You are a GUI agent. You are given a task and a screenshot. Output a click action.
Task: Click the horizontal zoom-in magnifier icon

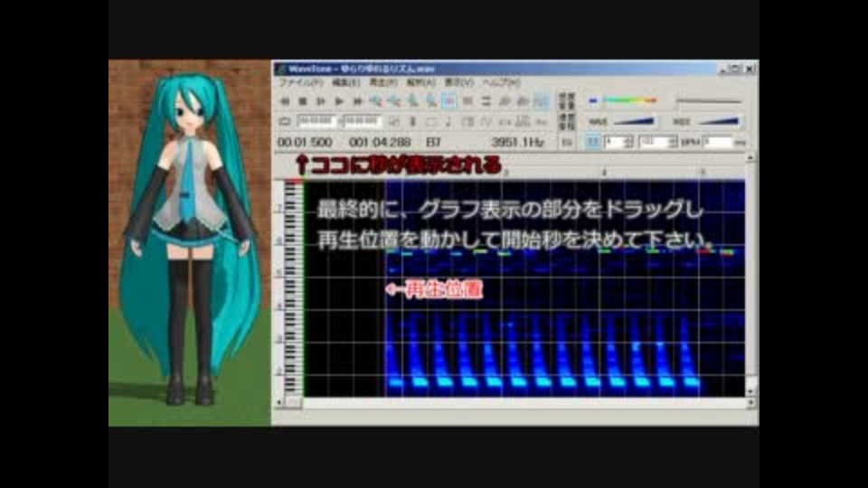[x=376, y=101]
